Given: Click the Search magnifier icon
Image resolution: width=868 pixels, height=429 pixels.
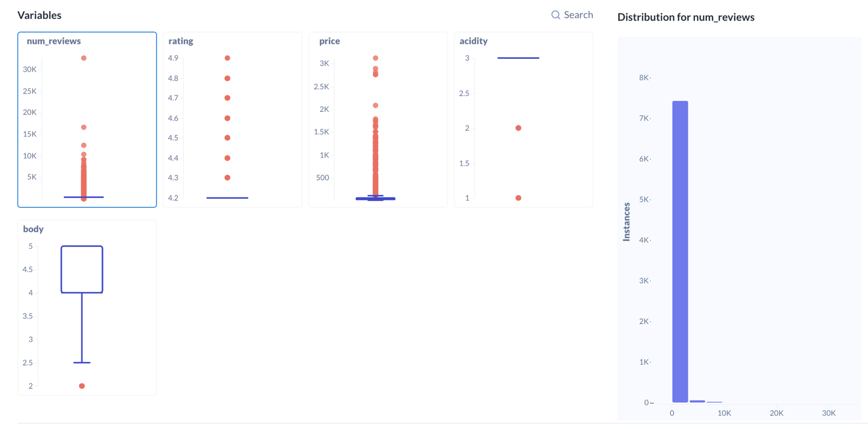Looking at the screenshot, I should (555, 15).
